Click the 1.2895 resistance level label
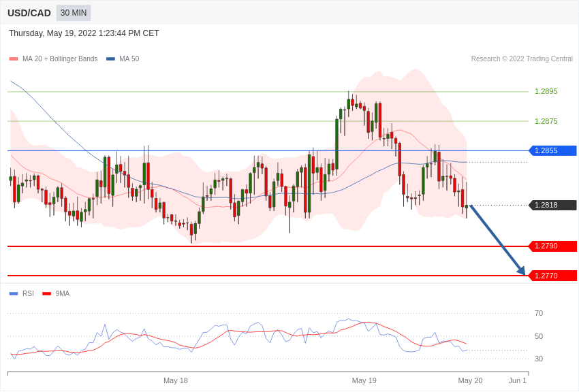This screenshot has height=392, width=579. (546, 91)
